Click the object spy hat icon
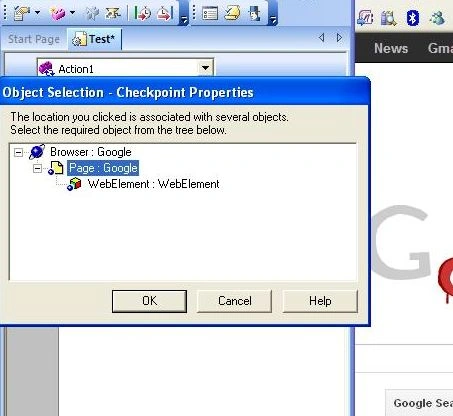 (x=255, y=13)
